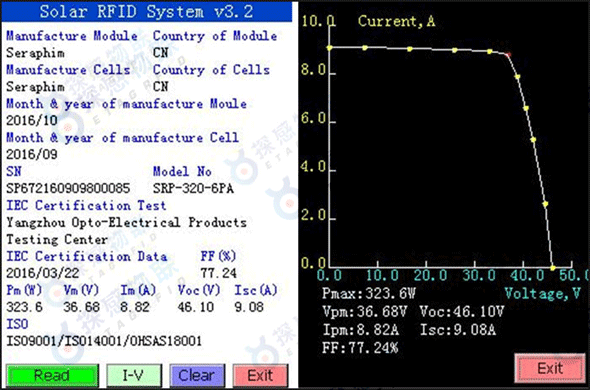Viewport: 590px width, 390px height.
Task: Select serial number SP672160909800085
Action: pyautogui.click(x=68, y=188)
